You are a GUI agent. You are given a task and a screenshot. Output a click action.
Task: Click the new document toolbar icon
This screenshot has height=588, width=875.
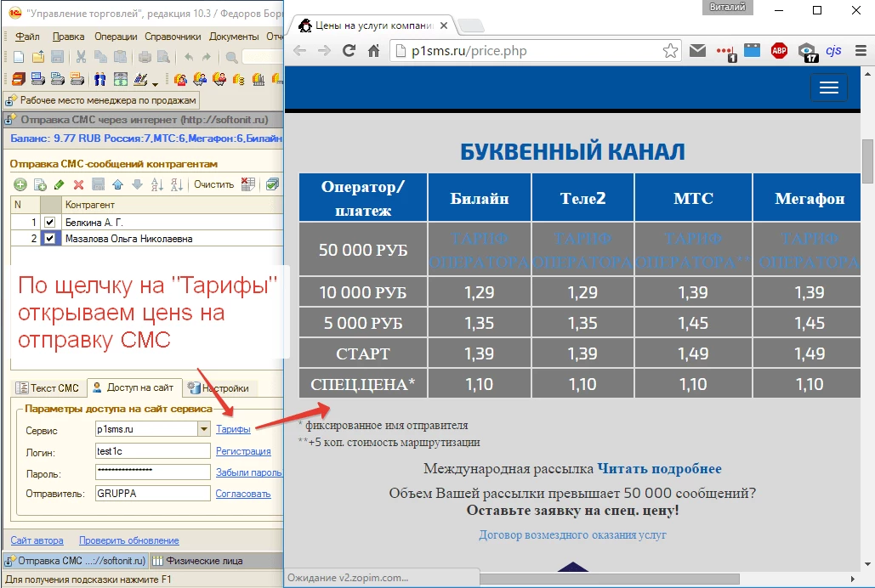point(18,57)
